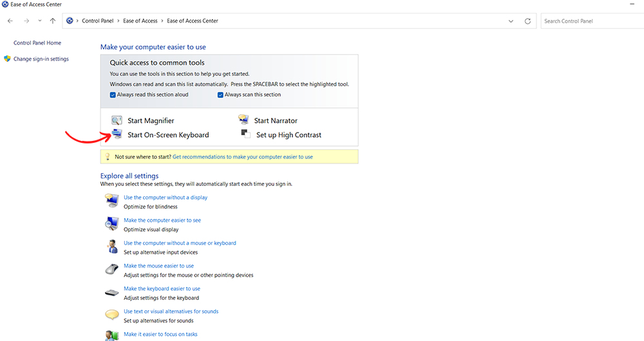Toggle Always read this section aloud checkbox
This screenshot has height=341, width=644.
pyautogui.click(x=113, y=95)
